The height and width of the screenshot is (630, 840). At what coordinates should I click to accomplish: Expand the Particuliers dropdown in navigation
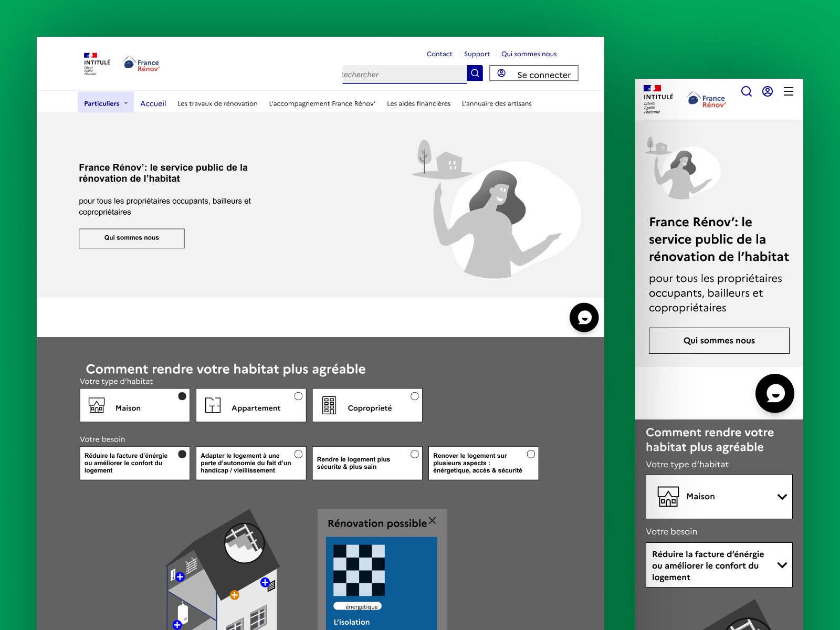(106, 103)
